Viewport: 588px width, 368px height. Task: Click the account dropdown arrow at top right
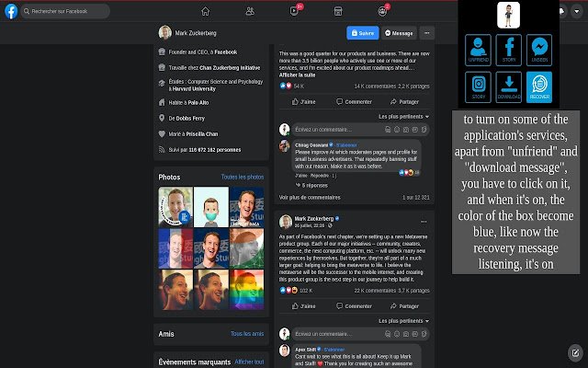click(x=577, y=11)
